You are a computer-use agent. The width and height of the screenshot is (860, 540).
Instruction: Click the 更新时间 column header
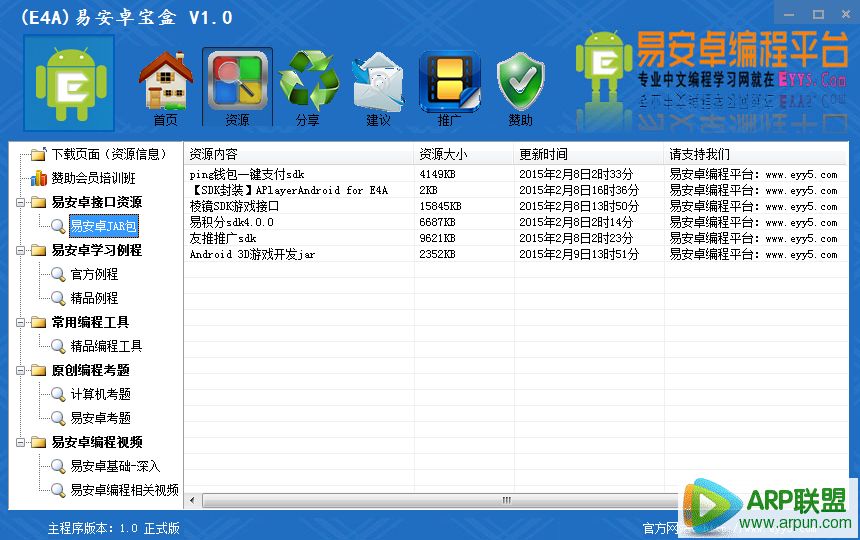(x=543, y=154)
